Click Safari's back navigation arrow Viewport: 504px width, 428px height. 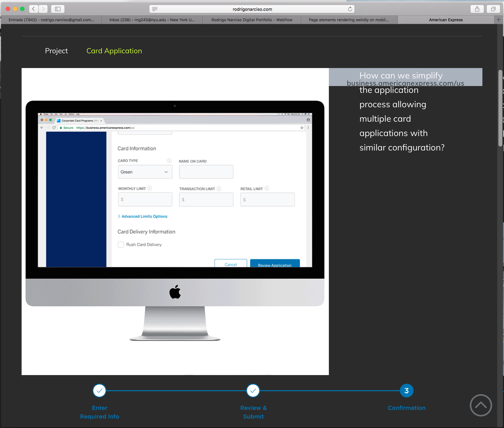pos(33,9)
